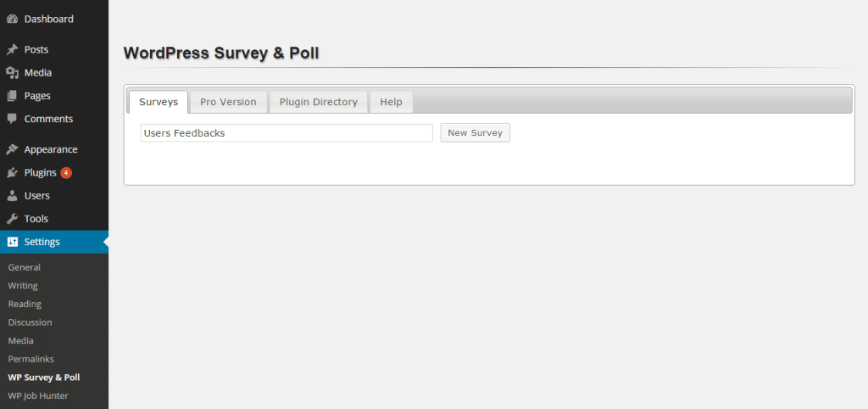Click the Plugins plug icon
The image size is (868, 409).
pyautogui.click(x=12, y=173)
